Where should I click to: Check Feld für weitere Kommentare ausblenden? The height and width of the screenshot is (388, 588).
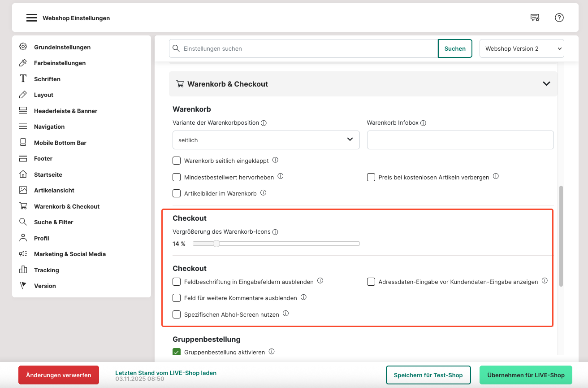177,298
